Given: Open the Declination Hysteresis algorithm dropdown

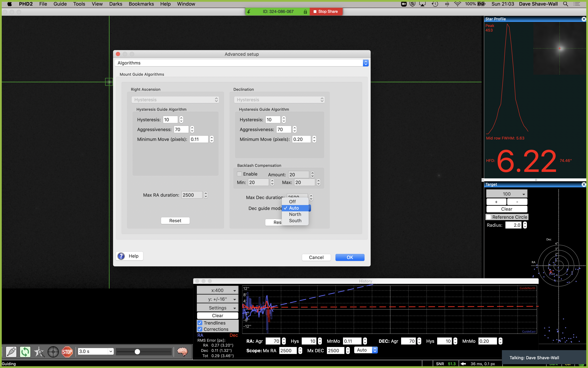Looking at the screenshot, I should click(x=279, y=100).
